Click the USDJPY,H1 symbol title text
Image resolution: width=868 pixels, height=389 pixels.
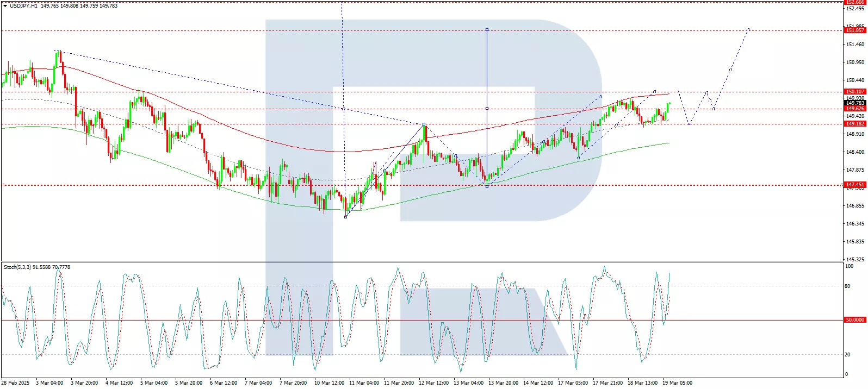(23, 5)
